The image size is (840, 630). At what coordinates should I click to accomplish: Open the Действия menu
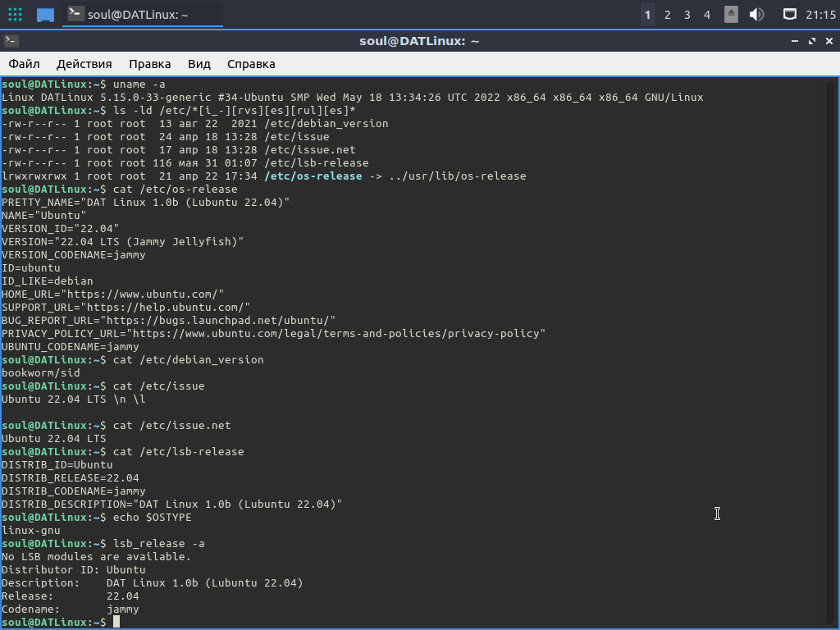84,64
